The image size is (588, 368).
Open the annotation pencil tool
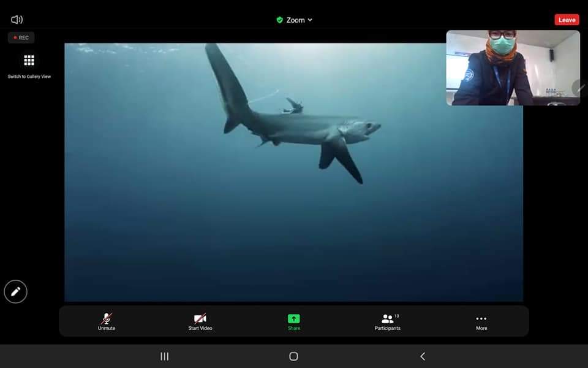(16, 291)
